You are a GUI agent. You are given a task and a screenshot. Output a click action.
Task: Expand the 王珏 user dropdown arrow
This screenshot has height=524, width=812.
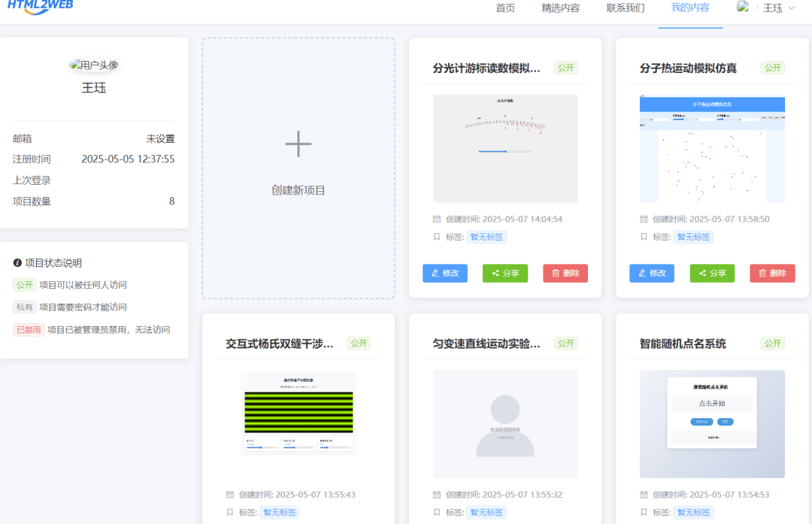791,8
